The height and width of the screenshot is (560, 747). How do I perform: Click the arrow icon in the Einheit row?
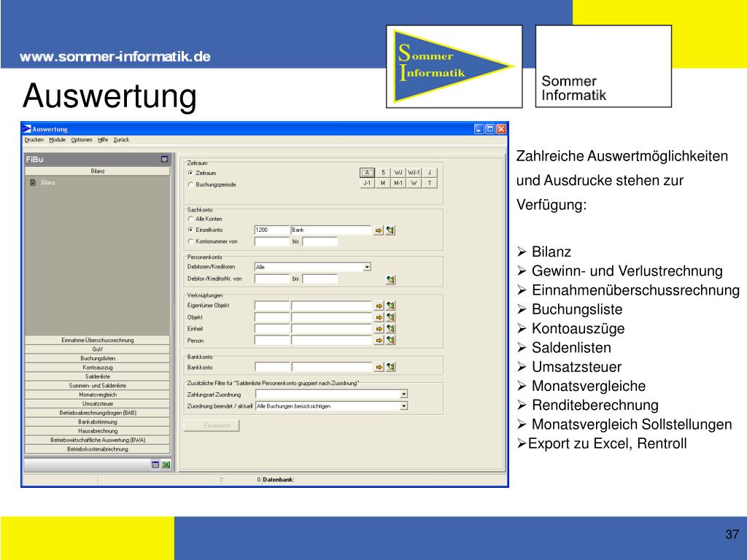coord(379,329)
